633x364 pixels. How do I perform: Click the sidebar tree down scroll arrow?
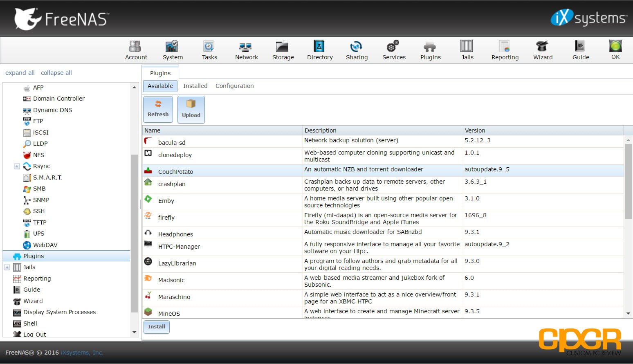[x=134, y=333]
